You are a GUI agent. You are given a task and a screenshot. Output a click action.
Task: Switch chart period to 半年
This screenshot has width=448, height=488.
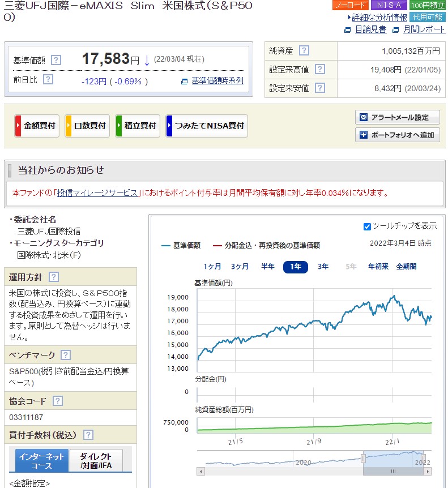point(268,267)
